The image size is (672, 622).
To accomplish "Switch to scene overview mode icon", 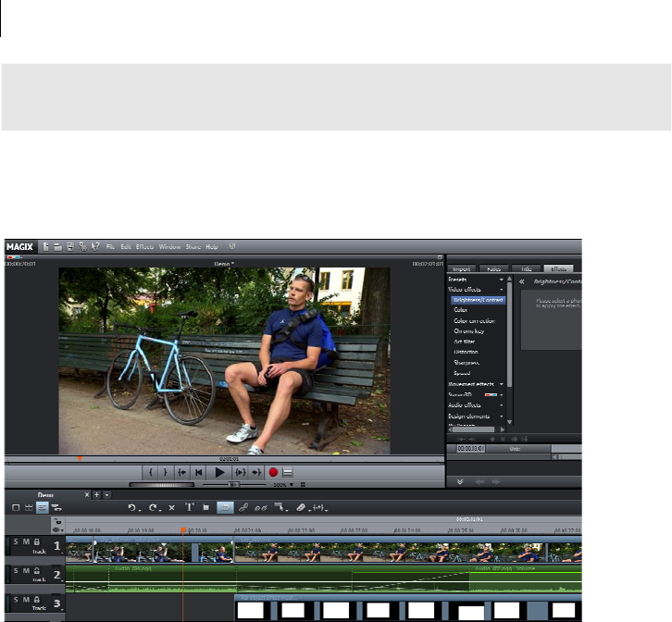I will [29, 507].
